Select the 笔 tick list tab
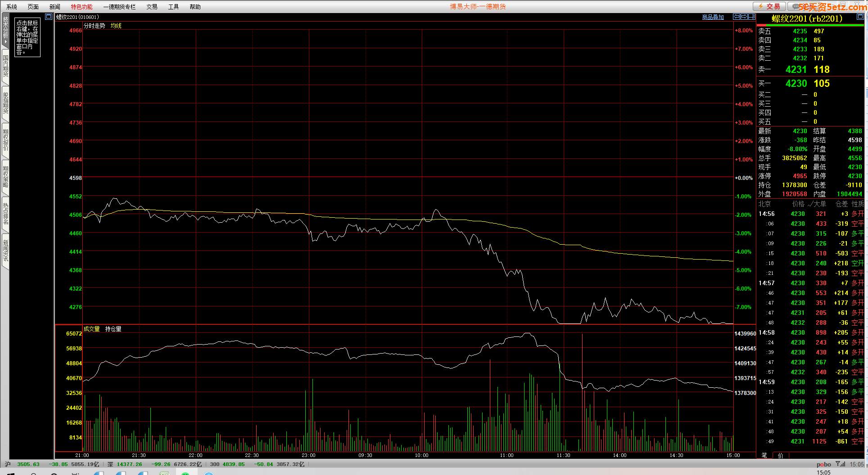868x475 pixels. click(x=764, y=455)
